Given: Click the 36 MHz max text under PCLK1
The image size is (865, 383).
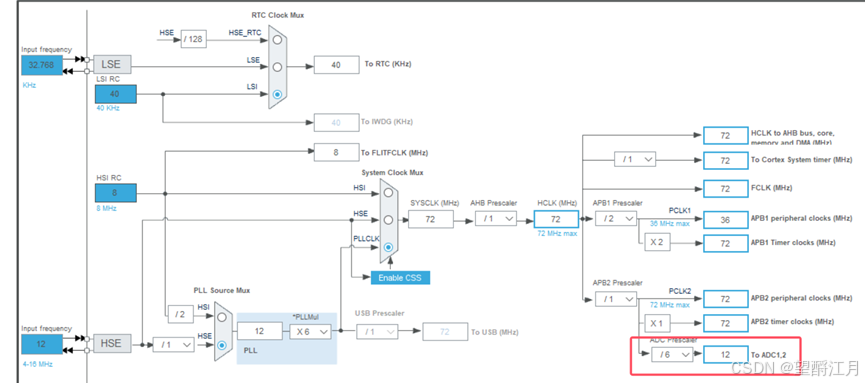Looking at the screenshot, I should (x=669, y=224).
